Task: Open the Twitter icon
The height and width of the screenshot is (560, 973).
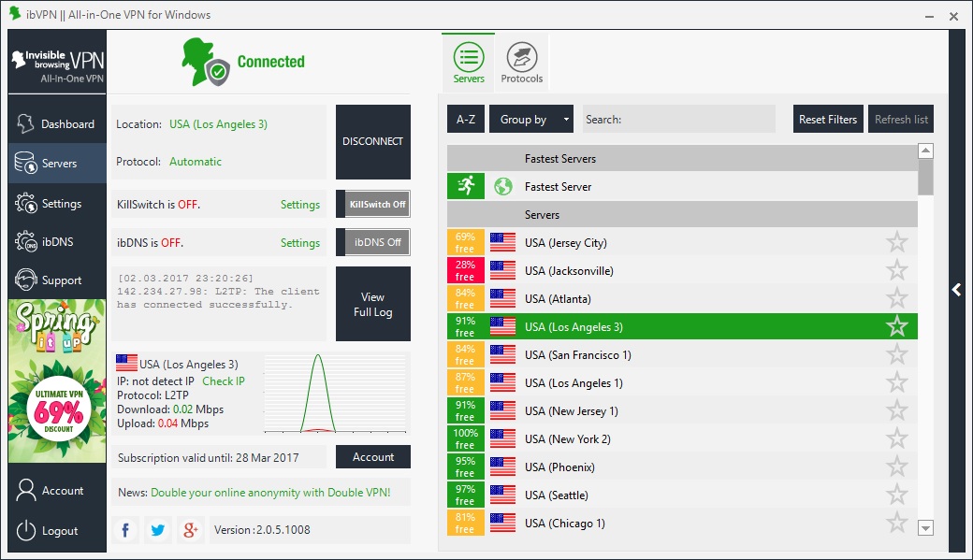Action: (157, 530)
